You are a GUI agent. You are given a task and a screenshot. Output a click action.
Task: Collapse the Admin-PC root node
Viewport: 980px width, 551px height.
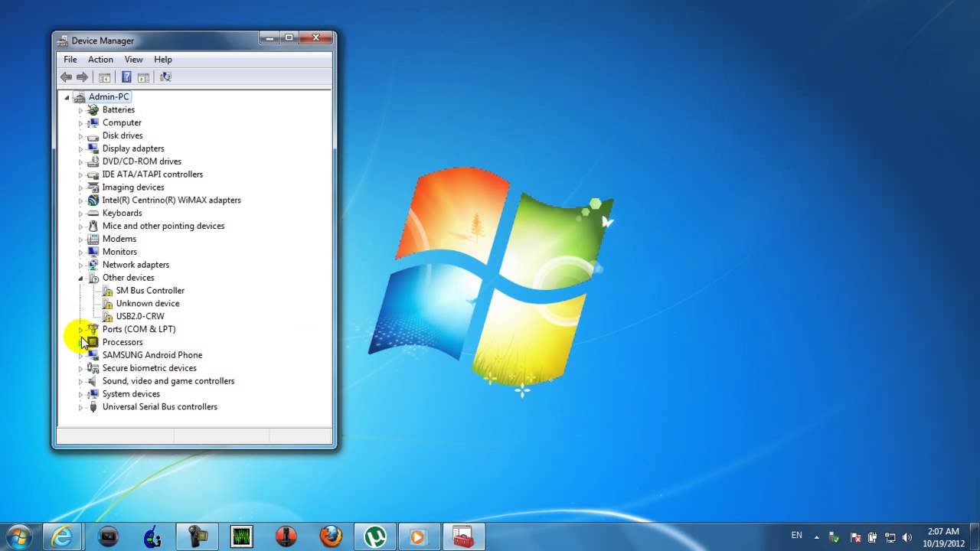[x=67, y=97]
